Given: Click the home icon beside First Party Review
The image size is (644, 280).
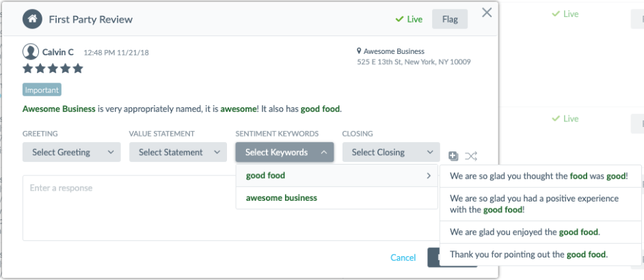Looking at the screenshot, I should (32, 19).
